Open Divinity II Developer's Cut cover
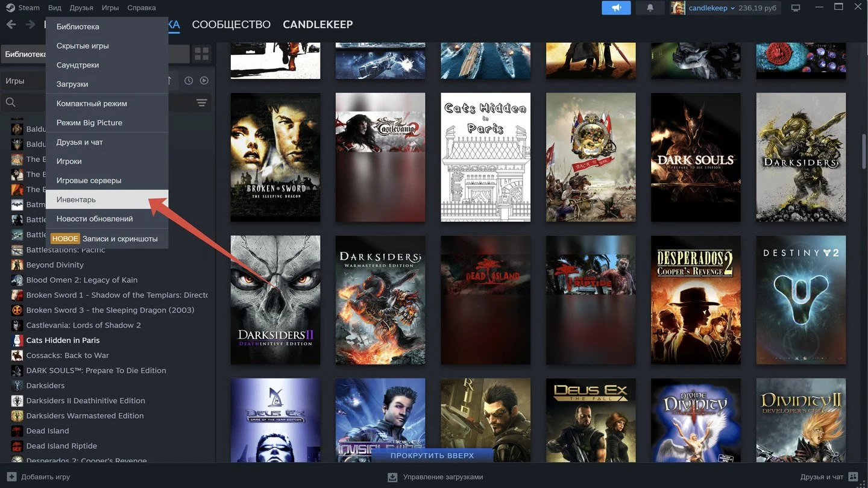Viewport: 868px width, 488px height. pyautogui.click(x=801, y=421)
